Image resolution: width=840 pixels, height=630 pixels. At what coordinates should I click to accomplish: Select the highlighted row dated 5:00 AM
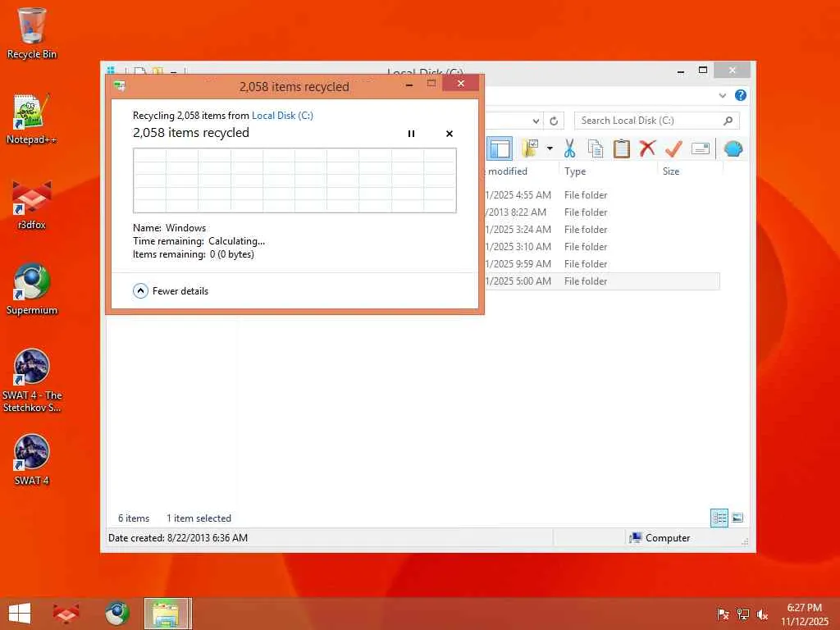602,281
